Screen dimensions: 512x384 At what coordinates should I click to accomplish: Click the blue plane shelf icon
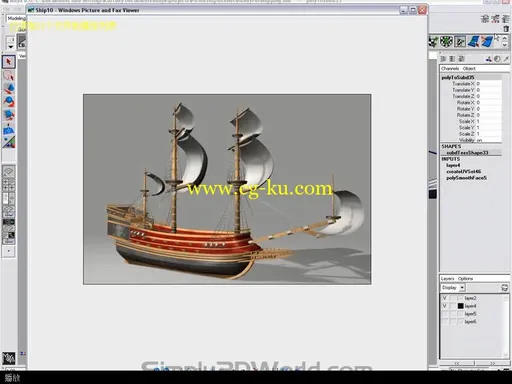pyautogui.click(x=473, y=42)
